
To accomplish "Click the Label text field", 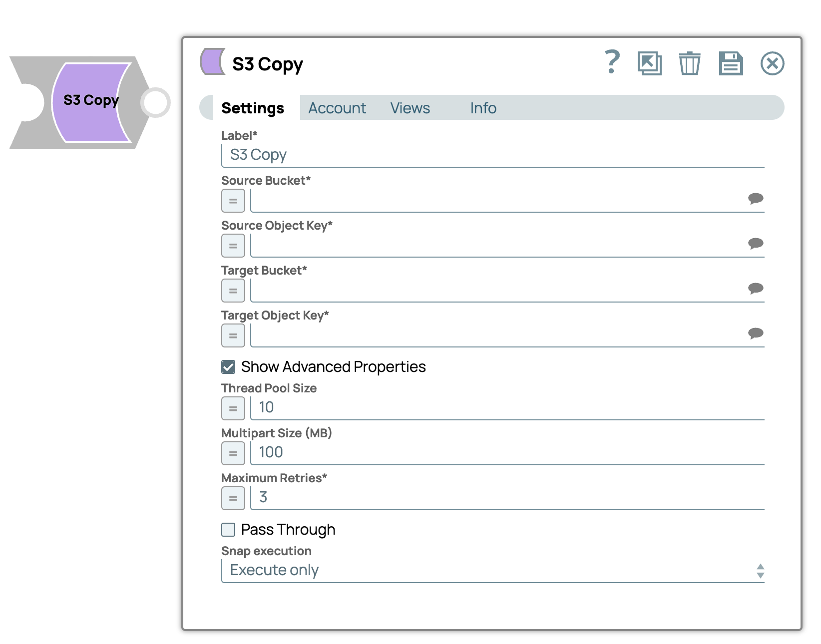I will pyautogui.click(x=492, y=155).
